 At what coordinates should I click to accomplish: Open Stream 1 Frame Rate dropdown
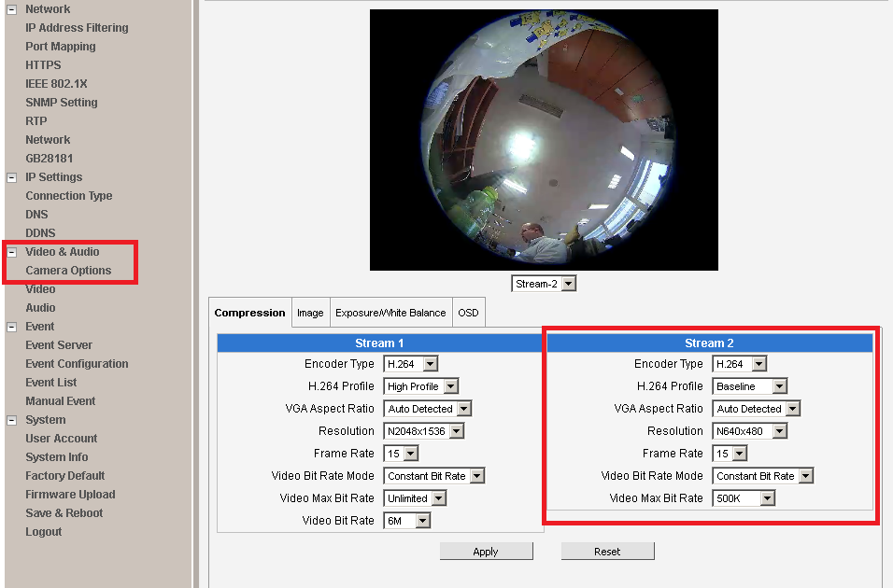click(401, 454)
